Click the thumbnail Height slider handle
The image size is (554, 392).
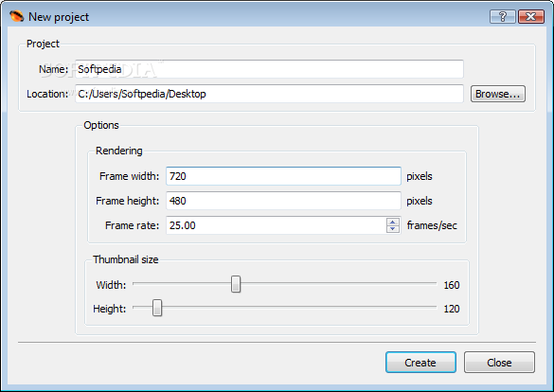click(157, 308)
